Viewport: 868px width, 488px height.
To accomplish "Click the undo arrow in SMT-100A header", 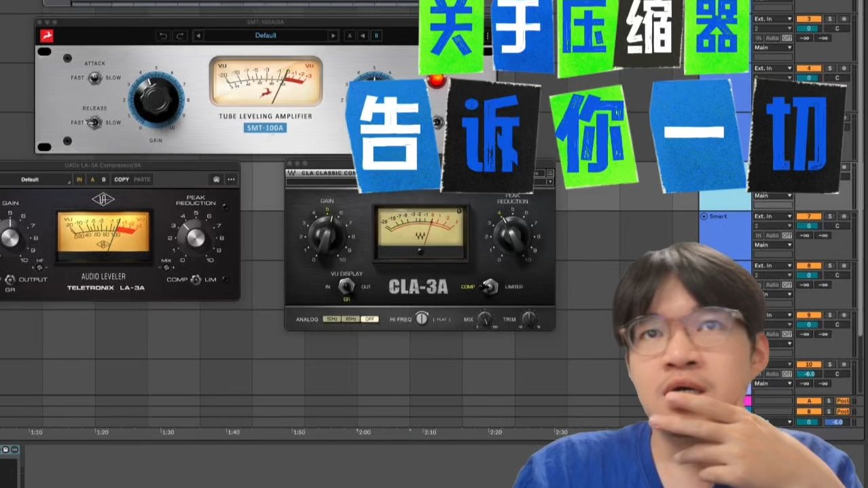I will [163, 35].
